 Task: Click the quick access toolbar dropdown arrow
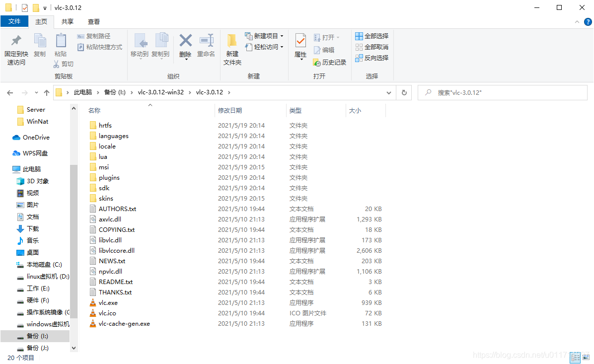pyautogui.click(x=45, y=8)
